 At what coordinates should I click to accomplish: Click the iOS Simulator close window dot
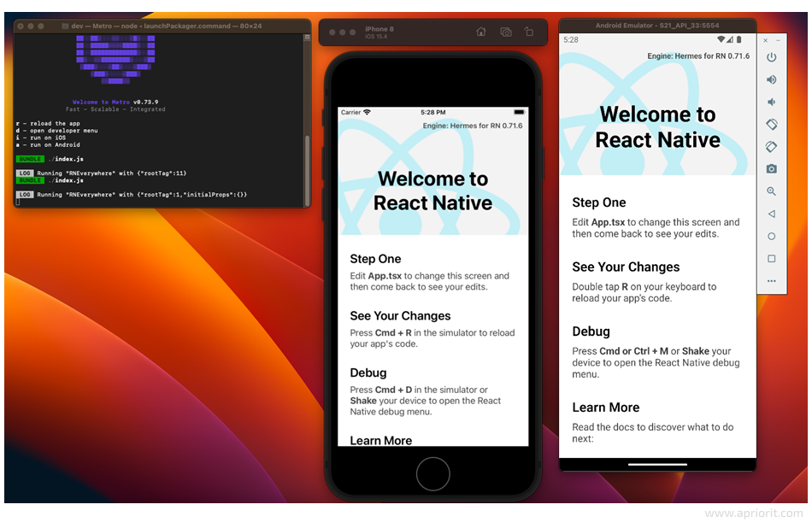click(332, 32)
